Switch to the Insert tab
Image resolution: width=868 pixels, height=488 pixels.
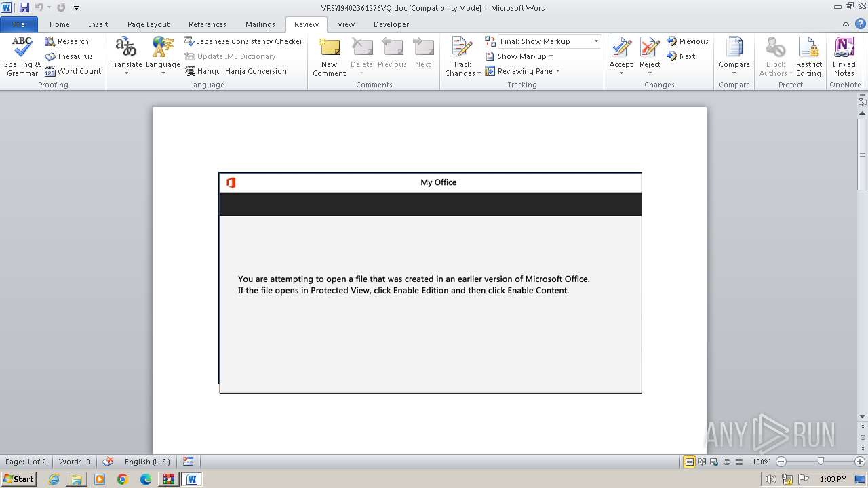[98, 24]
